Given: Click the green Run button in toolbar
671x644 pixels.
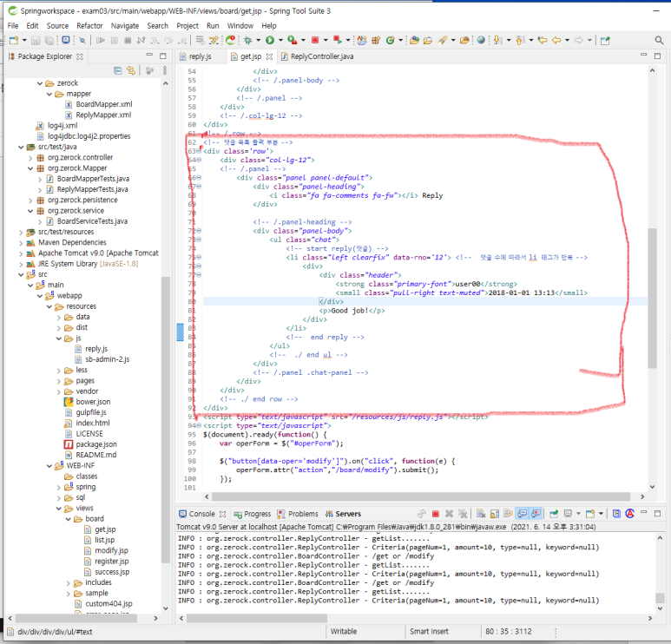Looking at the screenshot, I should coord(270,40).
